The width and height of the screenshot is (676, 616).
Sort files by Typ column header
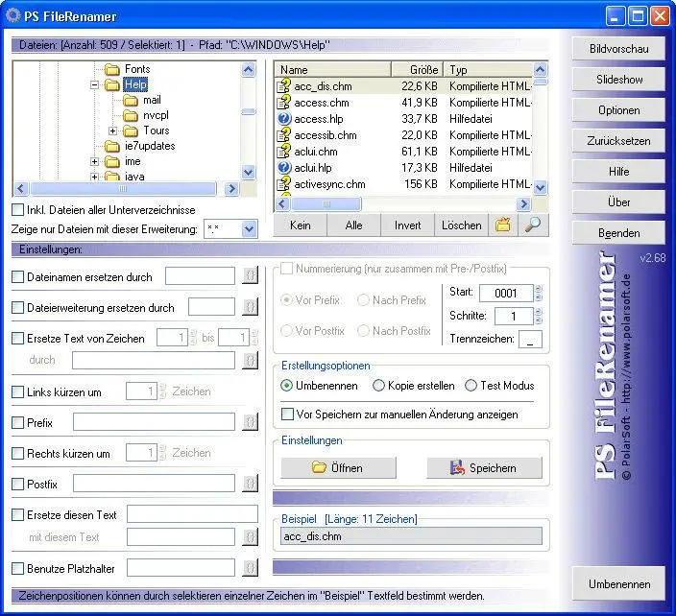pyautogui.click(x=488, y=69)
